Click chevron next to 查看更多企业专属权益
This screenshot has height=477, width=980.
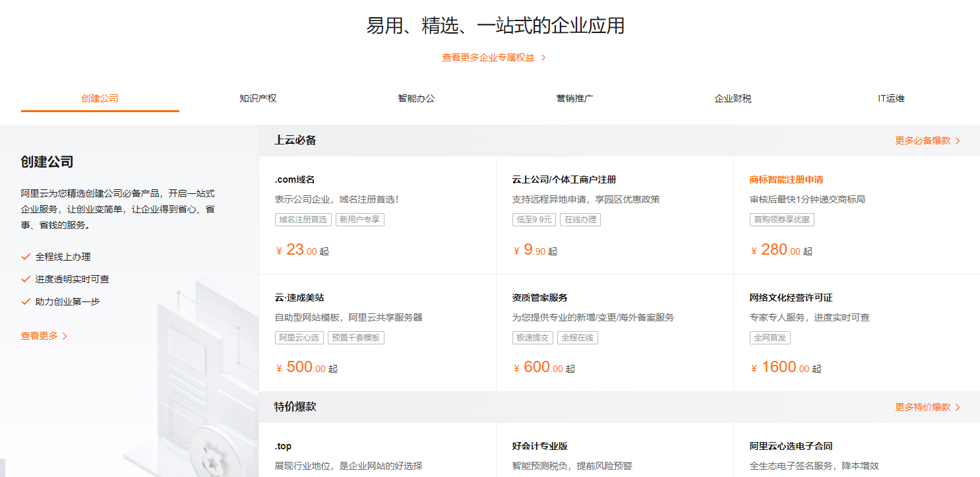543,57
